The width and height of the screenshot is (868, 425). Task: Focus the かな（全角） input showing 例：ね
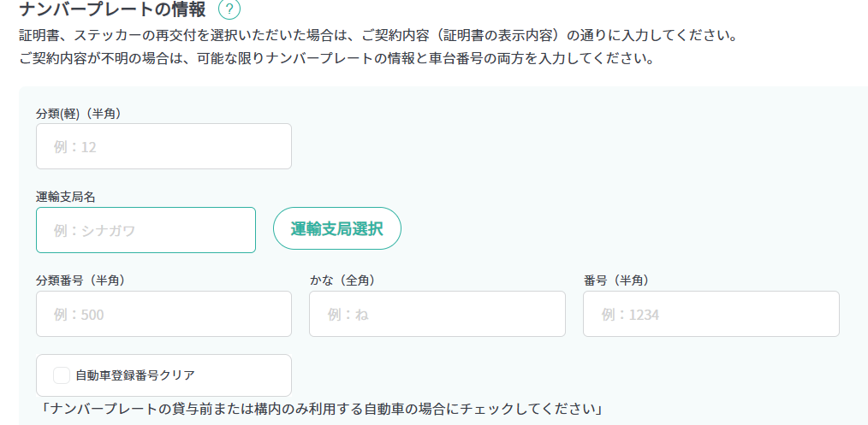(x=437, y=314)
